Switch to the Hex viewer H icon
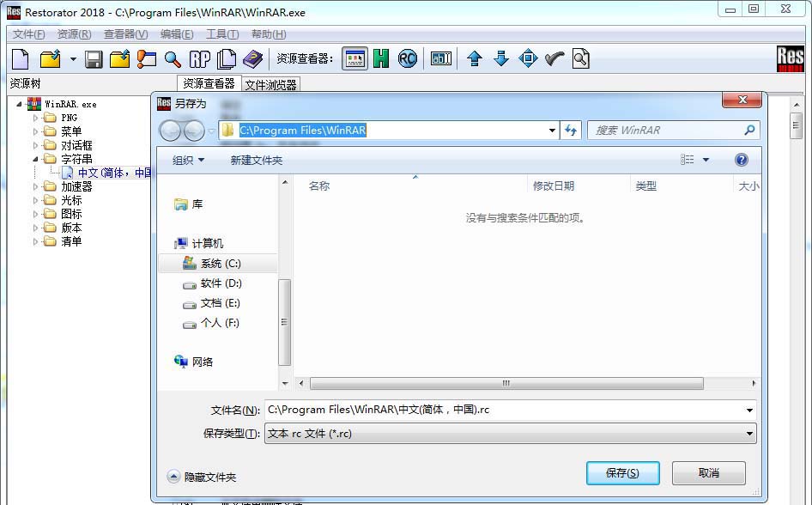Image resolution: width=812 pixels, height=505 pixels. 381,58
